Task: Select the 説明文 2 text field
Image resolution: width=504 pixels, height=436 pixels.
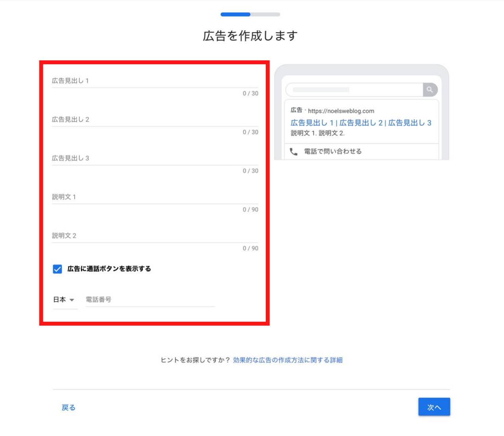Action: 155,236
